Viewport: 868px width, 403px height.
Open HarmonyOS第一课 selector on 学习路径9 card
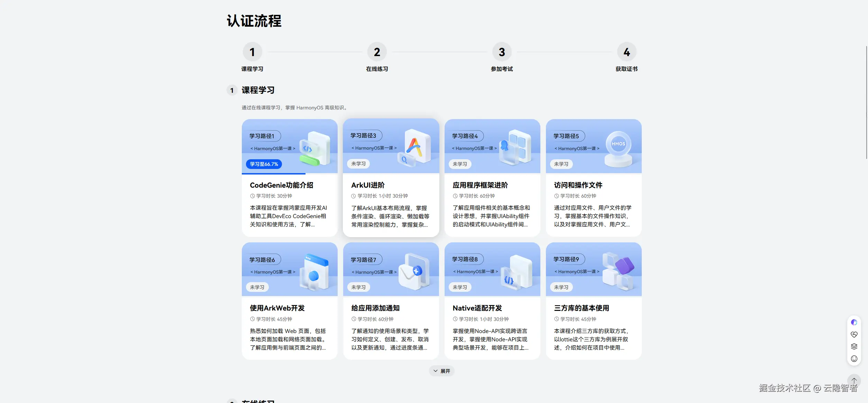pos(577,272)
